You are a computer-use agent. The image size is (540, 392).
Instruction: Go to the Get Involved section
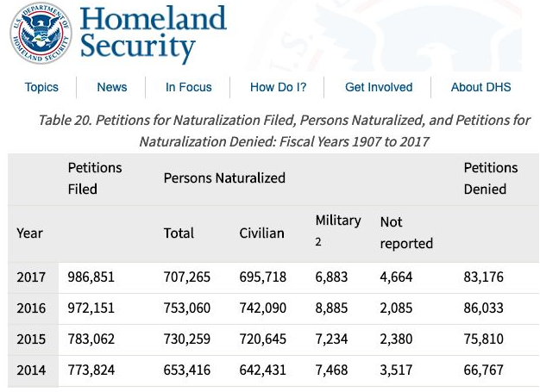coord(379,87)
